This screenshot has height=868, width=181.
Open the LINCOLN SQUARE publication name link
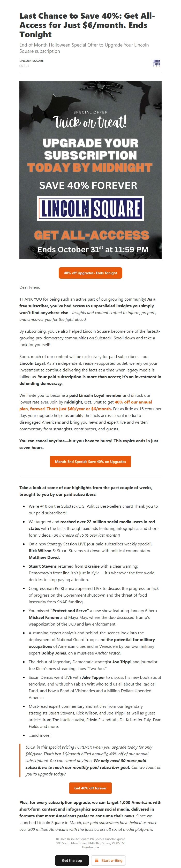(31, 61)
